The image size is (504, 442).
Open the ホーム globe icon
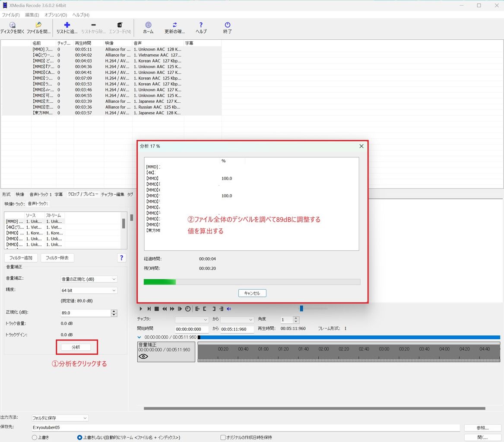148,25
